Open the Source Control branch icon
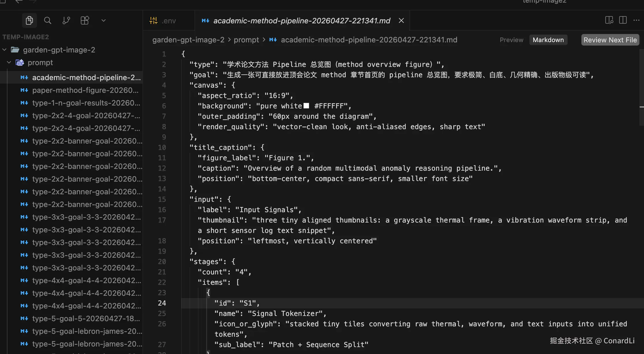The width and height of the screenshot is (644, 354). click(x=66, y=20)
